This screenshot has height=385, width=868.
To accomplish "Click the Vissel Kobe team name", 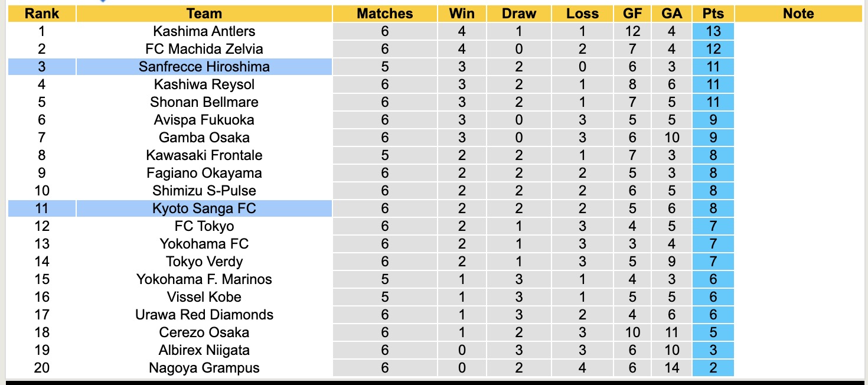I will 204,297.
